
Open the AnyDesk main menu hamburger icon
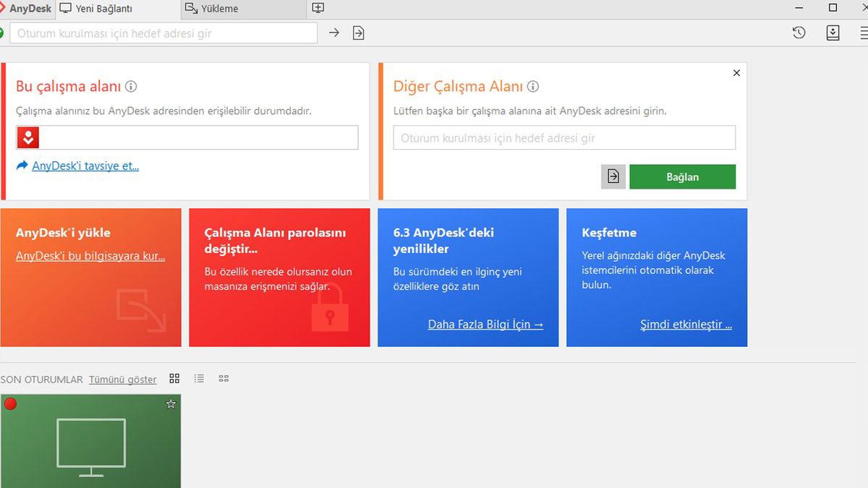[x=862, y=33]
